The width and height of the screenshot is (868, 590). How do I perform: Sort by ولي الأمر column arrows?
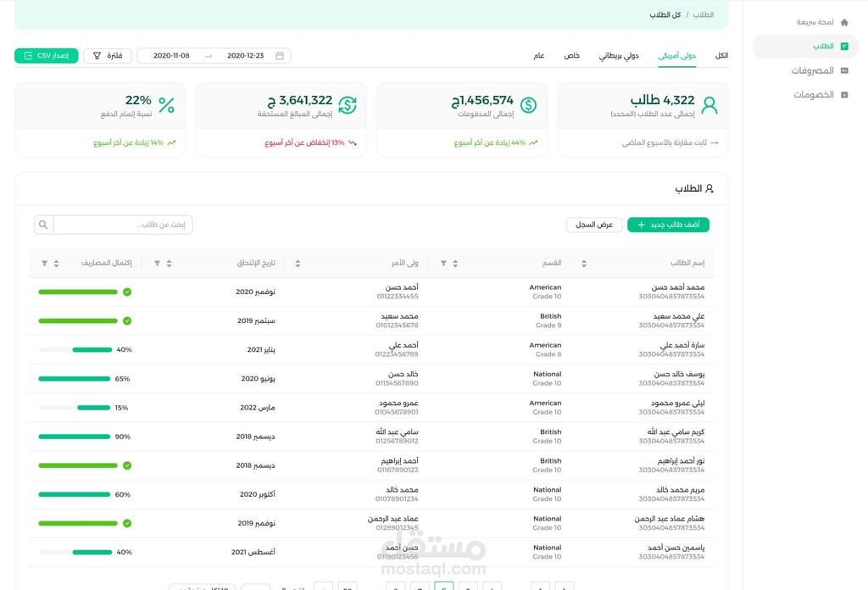tap(298, 264)
